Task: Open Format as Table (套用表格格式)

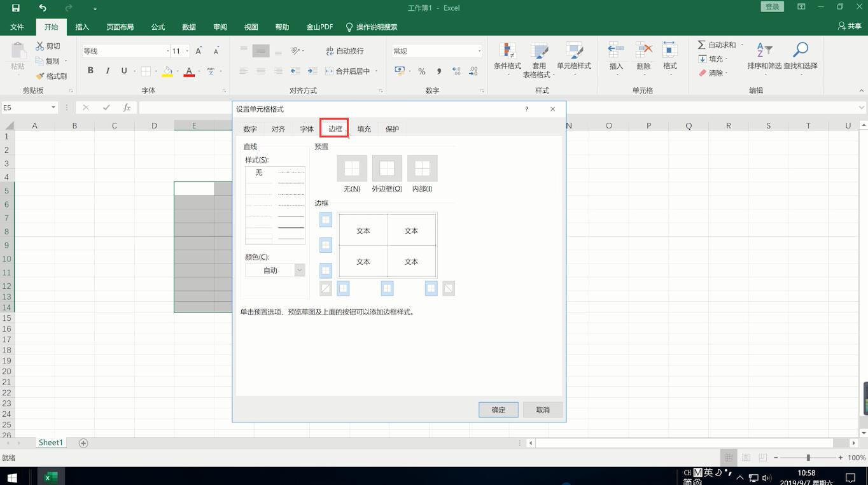Action: pyautogui.click(x=539, y=60)
